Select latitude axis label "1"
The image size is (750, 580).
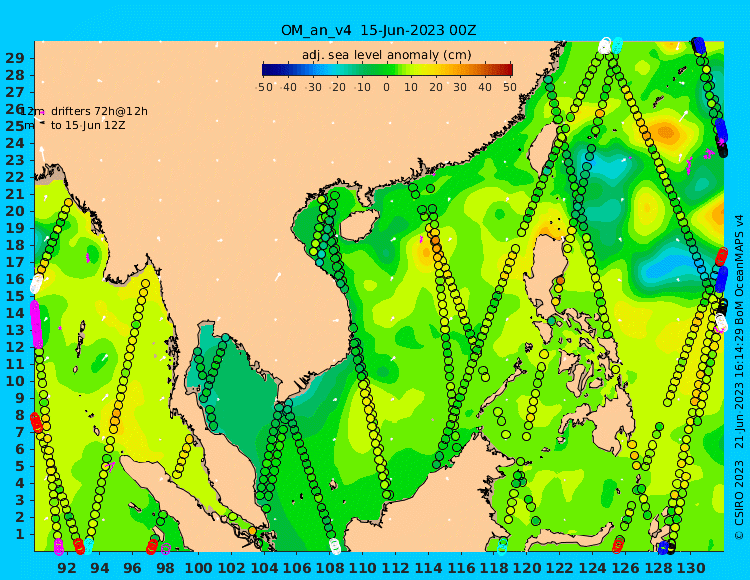point(20,534)
